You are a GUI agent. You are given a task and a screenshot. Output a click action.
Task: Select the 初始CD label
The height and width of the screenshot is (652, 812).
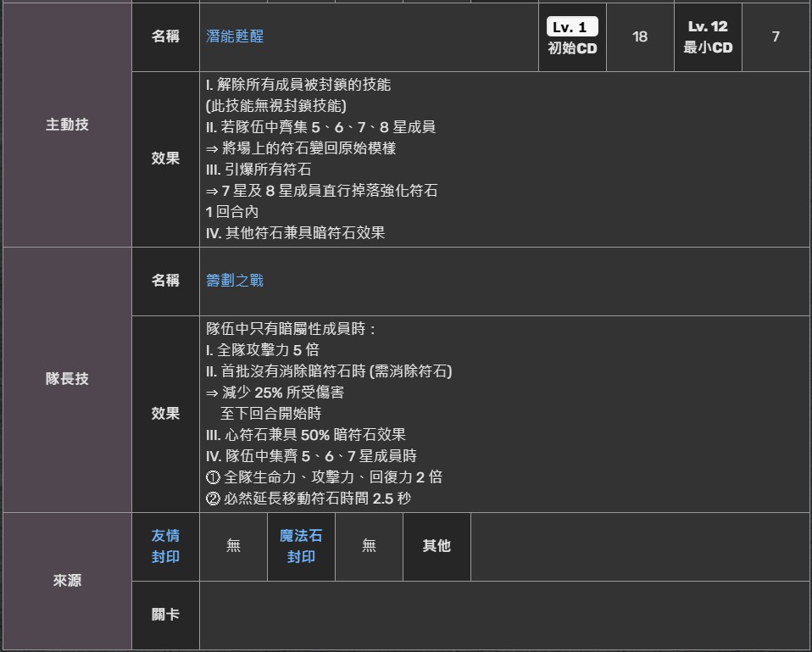[572, 48]
